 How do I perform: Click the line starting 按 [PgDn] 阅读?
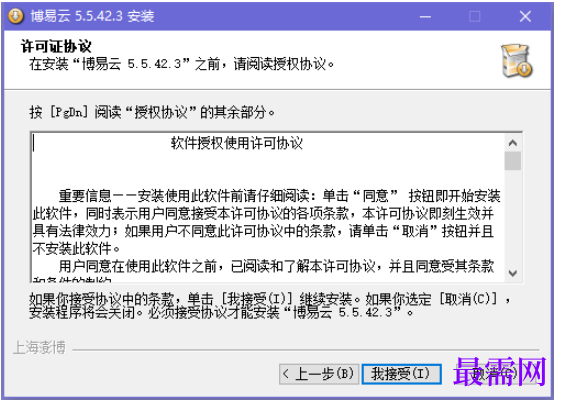click(x=152, y=112)
